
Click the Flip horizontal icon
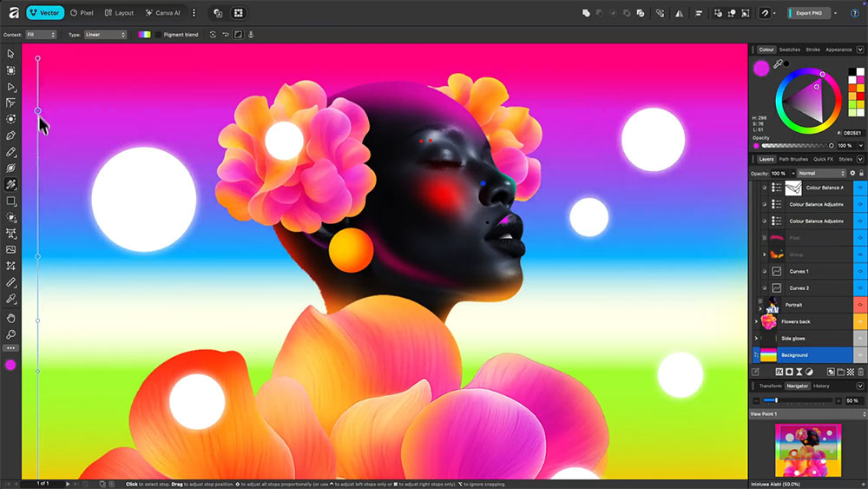680,13
